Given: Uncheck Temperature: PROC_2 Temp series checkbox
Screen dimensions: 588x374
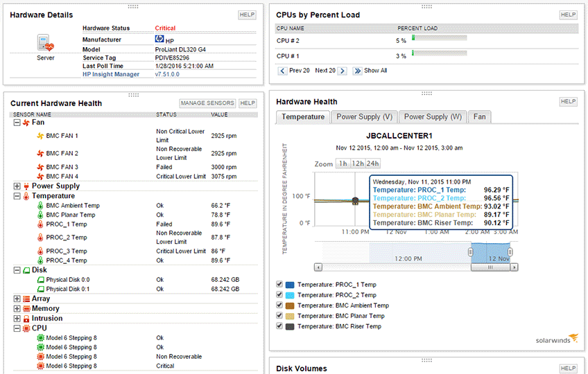Looking at the screenshot, I should [279, 294].
